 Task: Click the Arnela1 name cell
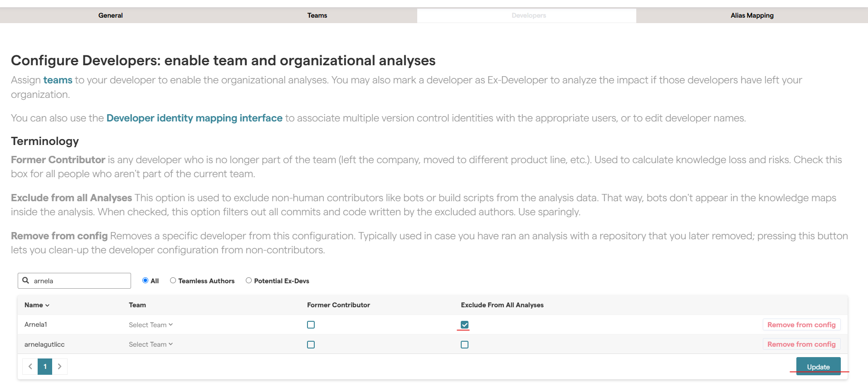(x=36, y=324)
